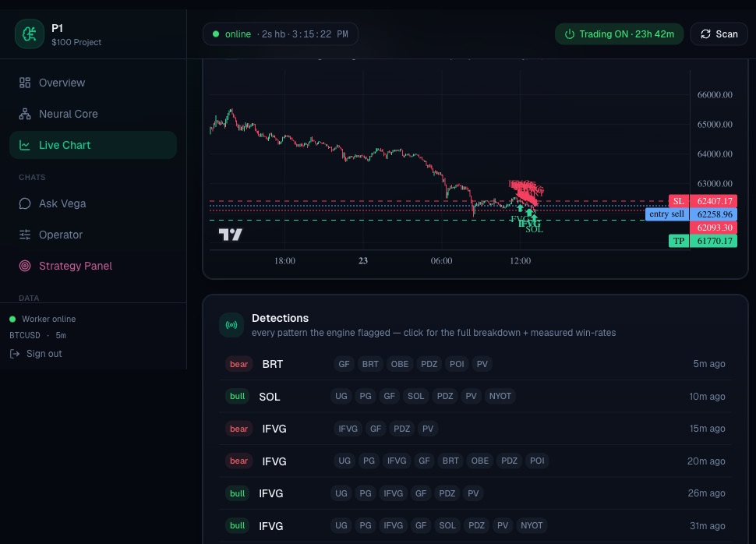The height and width of the screenshot is (544, 756).
Task: Click the online heartbeat status pill
Action: (x=281, y=34)
